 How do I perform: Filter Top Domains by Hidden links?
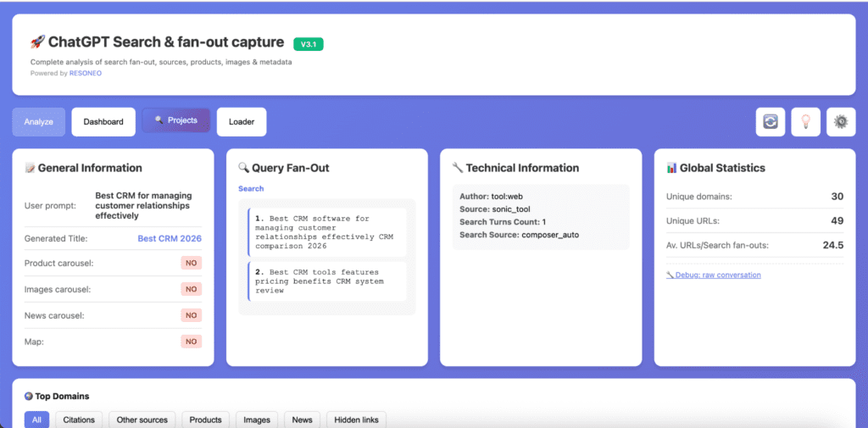(x=357, y=420)
